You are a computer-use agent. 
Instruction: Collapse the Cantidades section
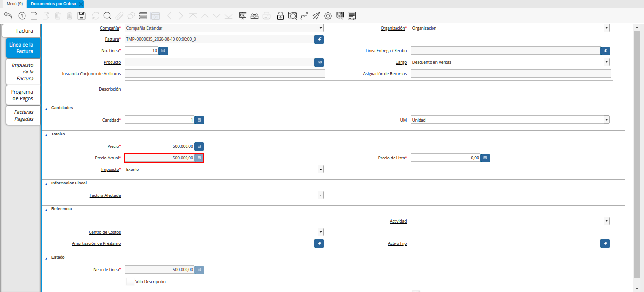(47, 108)
